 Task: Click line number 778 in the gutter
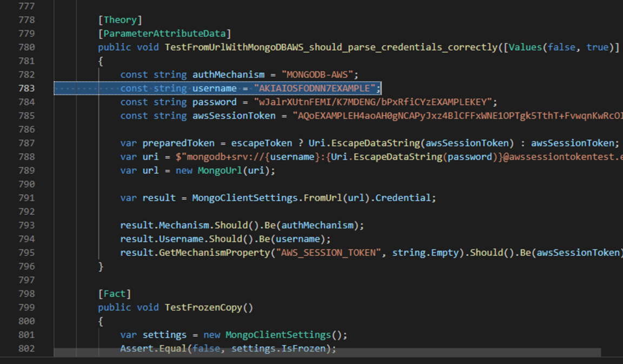(x=26, y=20)
